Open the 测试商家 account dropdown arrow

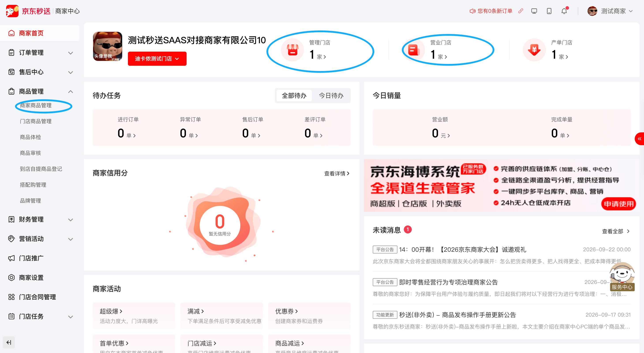pyautogui.click(x=631, y=11)
